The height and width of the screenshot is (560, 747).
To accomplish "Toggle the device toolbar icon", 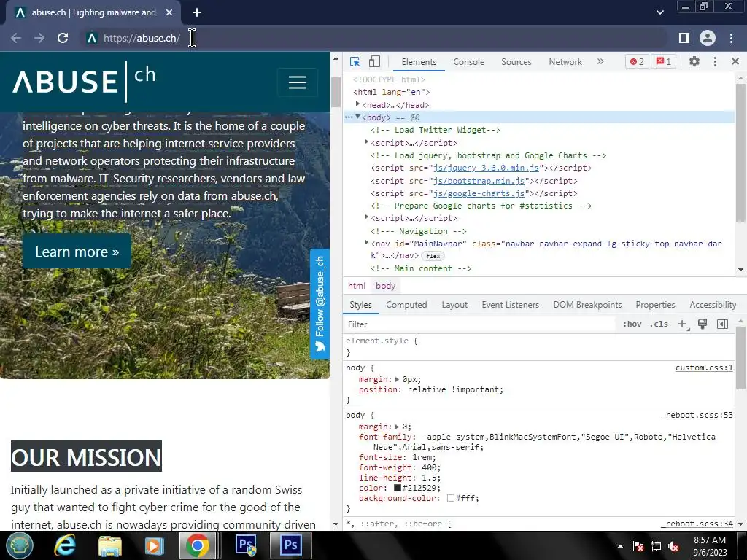I will pyautogui.click(x=374, y=61).
